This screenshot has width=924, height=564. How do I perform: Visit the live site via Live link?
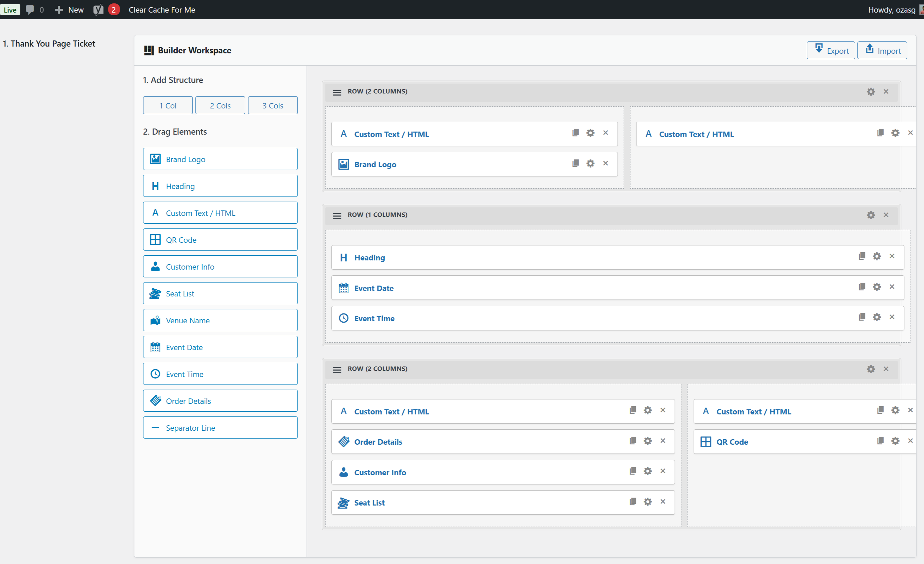[10, 10]
